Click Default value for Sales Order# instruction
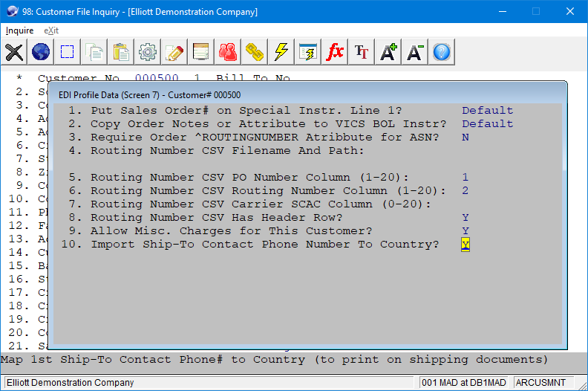588x391 pixels. click(488, 111)
